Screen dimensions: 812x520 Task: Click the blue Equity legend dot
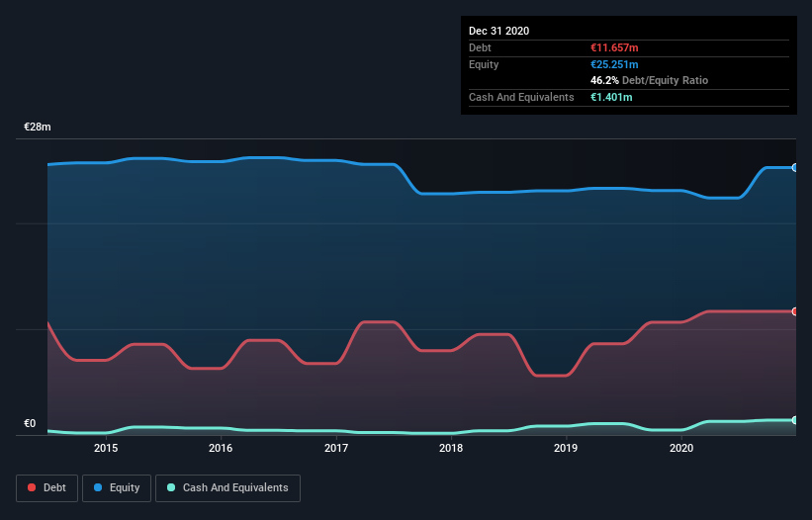point(98,487)
